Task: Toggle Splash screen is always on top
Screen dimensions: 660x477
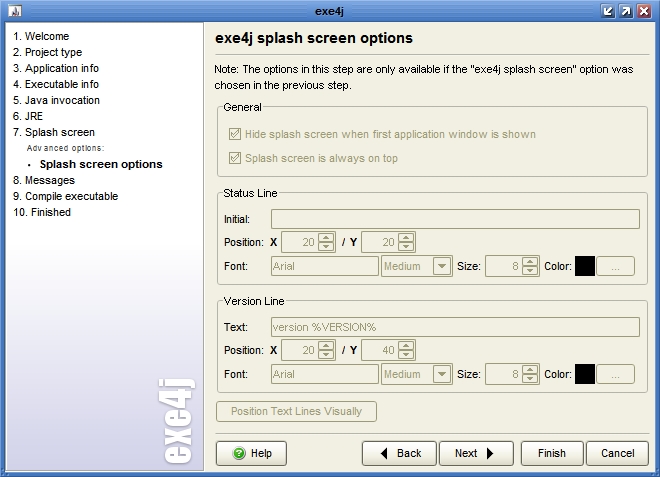Action: 234,158
